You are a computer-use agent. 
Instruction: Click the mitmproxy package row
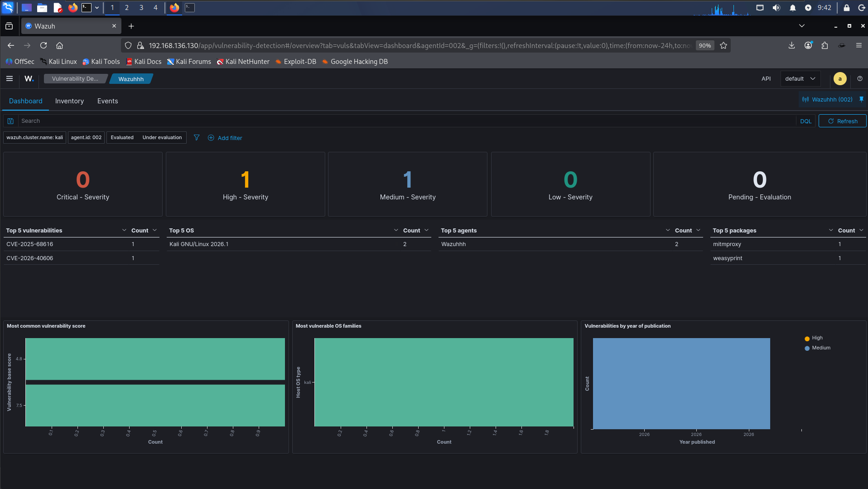[727, 244]
